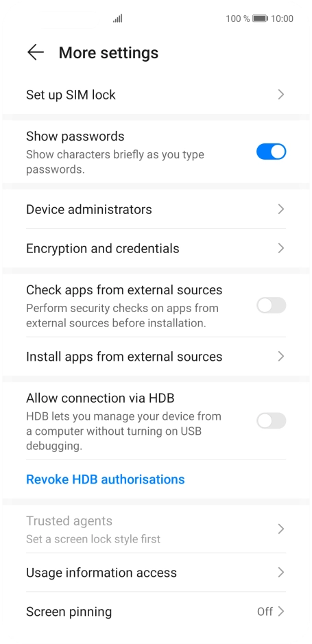This screenshot has width=312, height=644.
Task: Tap the Screen pinning Off chevron
Action: click(281, 611)
